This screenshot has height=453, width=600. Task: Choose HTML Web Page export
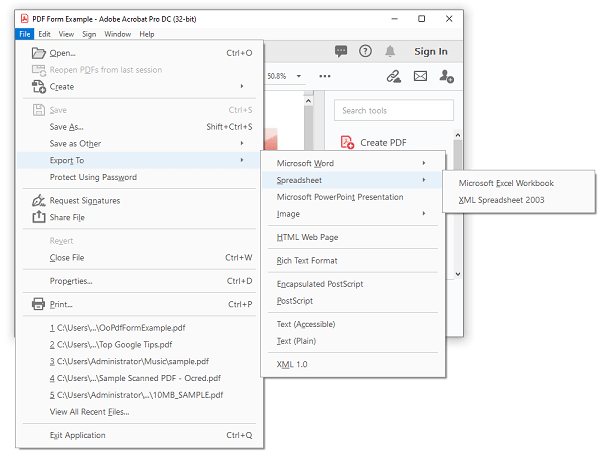(353, 237)
